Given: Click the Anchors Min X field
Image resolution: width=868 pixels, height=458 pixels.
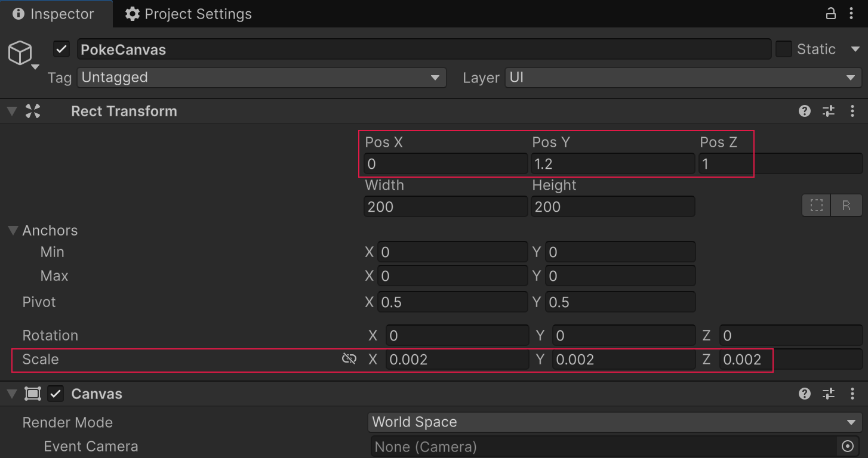Looking at the screenshot, I should pos(452,252).
